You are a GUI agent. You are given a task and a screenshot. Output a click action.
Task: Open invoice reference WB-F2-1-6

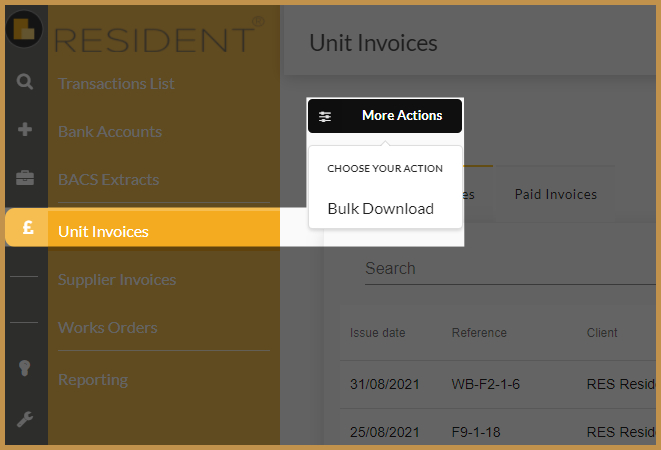coord(485,384)
